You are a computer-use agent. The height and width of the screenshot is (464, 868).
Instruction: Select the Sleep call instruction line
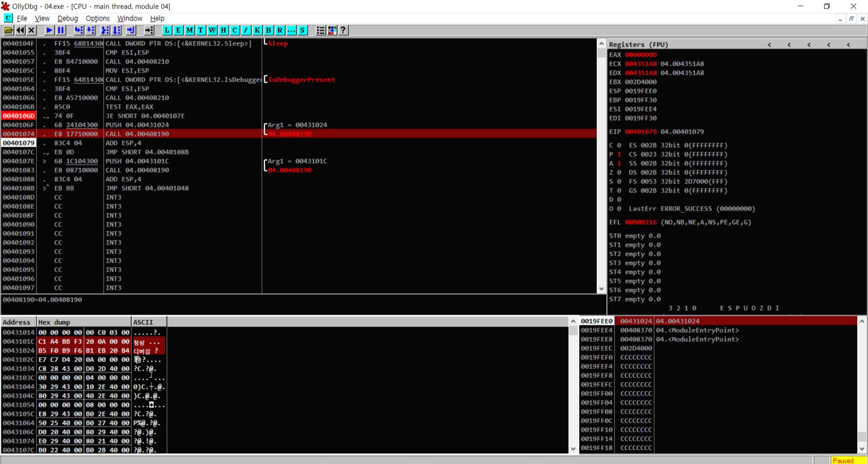298,43
